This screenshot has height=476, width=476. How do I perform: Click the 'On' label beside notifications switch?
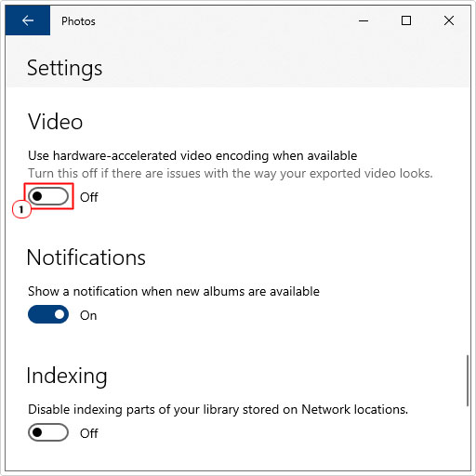88,315
